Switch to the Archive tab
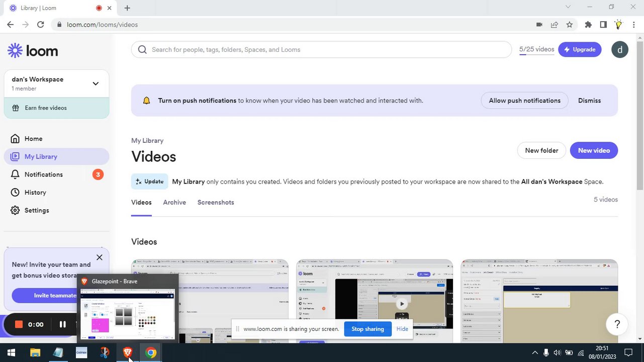Screen dimensions: 644x362 click(x=174, y=202)
